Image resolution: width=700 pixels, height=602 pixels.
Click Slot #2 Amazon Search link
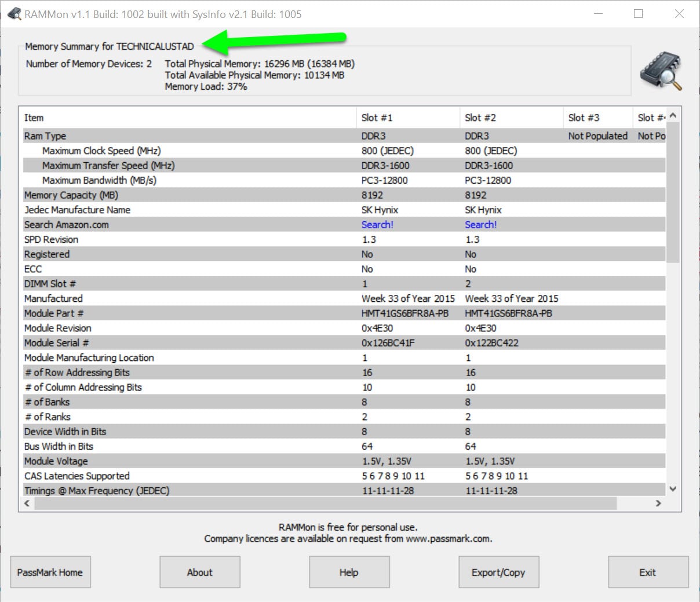coord(480,225)
